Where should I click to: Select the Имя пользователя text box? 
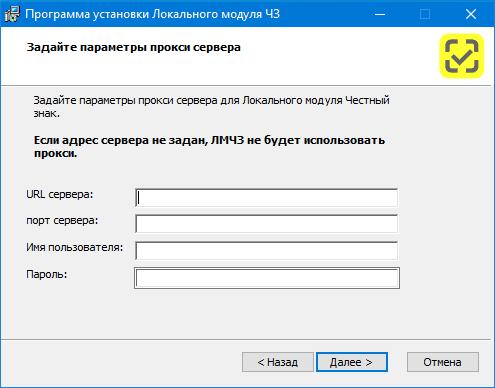[267, 251]
